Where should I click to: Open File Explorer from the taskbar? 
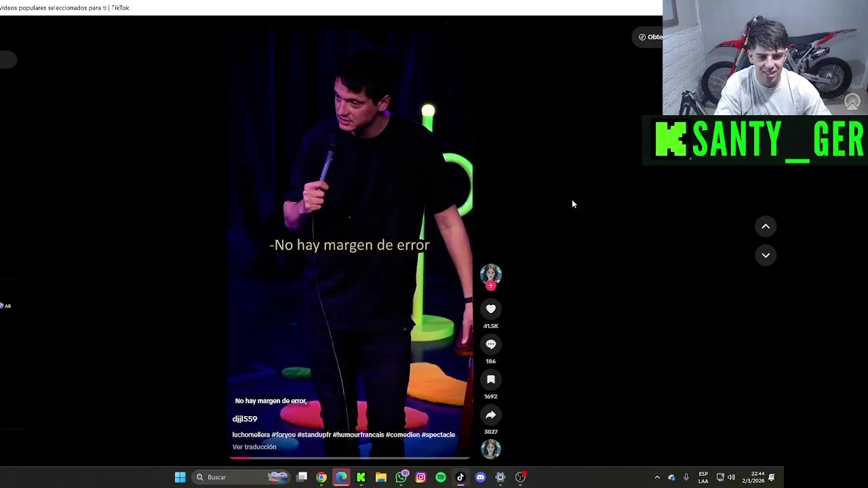tap(381, 477)
